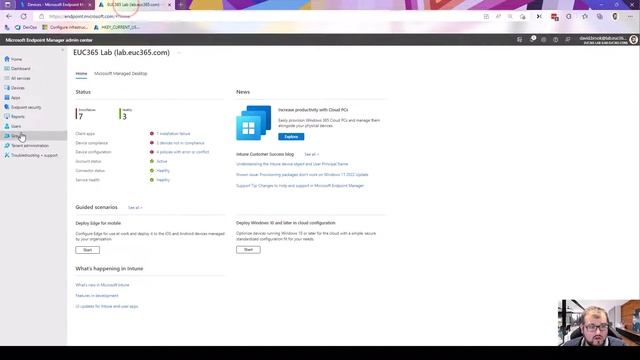Open the browser extensions puzzle icon
This screenshot has height=360, width=640.
pyautogui.click(x=569, y=16)
